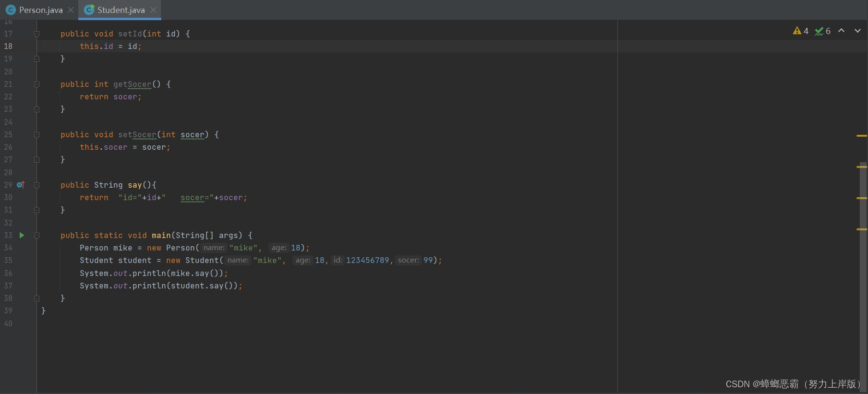Screen dimensions: 868x394
Task: Click fold end marker on line 19
Action: (36, 59)
